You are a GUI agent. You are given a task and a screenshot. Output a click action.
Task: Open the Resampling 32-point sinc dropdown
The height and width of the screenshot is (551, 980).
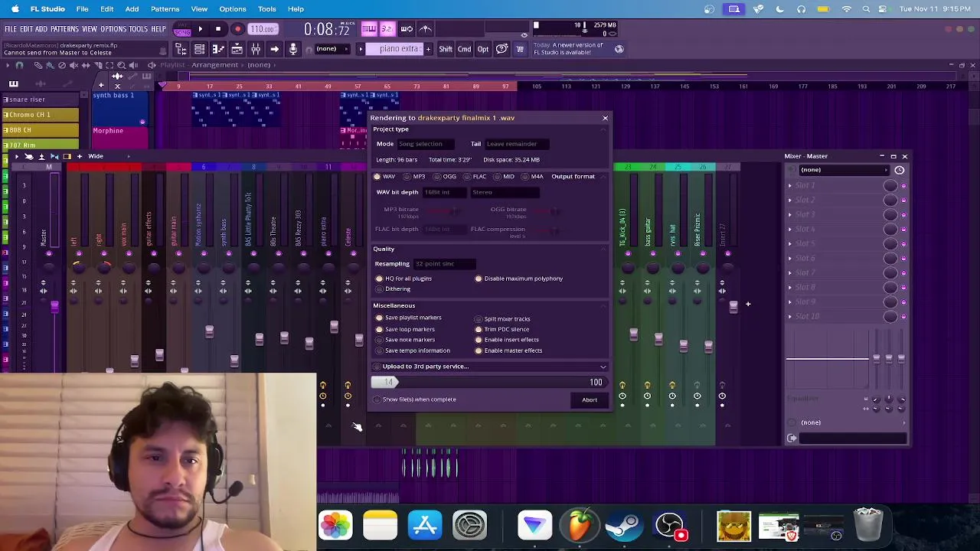click(x=444, y=264)
